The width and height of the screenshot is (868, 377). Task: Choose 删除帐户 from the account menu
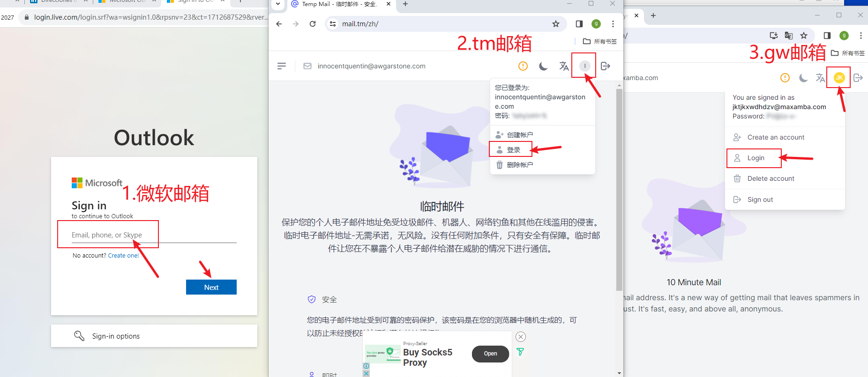coord(519,165)
